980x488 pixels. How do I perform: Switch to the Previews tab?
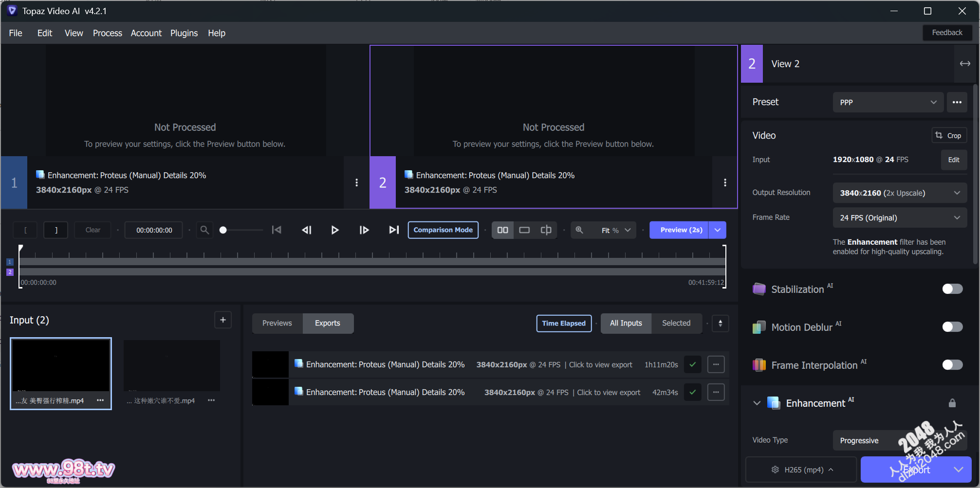pyautogui.click(x=277, y=324)
